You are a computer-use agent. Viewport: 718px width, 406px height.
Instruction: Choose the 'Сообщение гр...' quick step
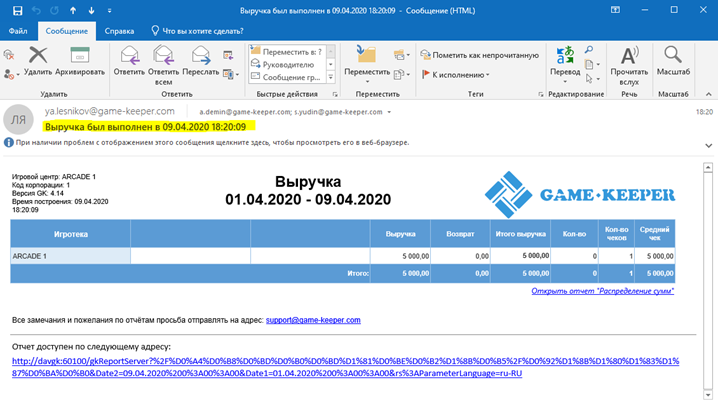(x=287, y=77)
